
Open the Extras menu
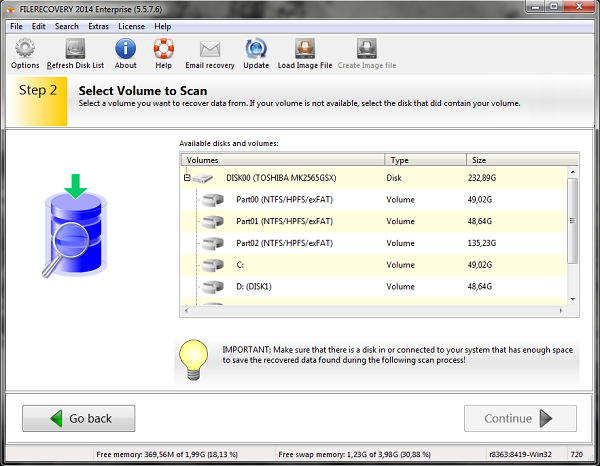[98, 26]
